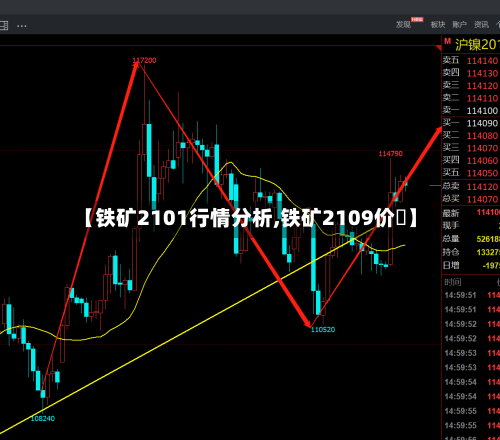Click the 最新 price row label

(x=451, y=213)
